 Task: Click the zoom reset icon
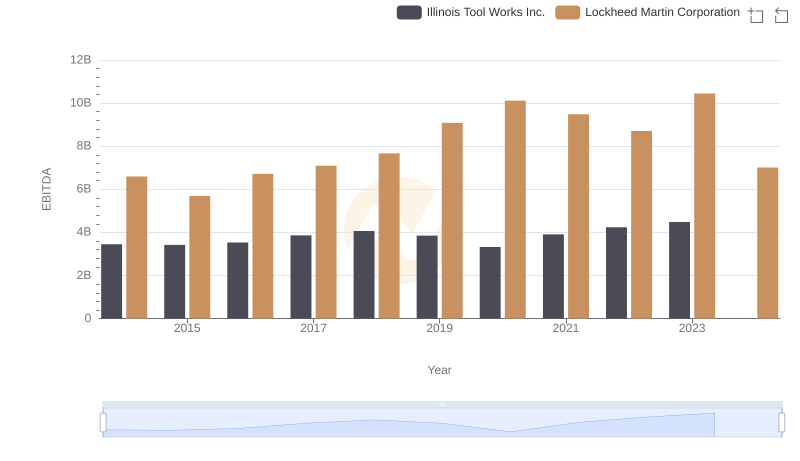click(x=781, y=15)
